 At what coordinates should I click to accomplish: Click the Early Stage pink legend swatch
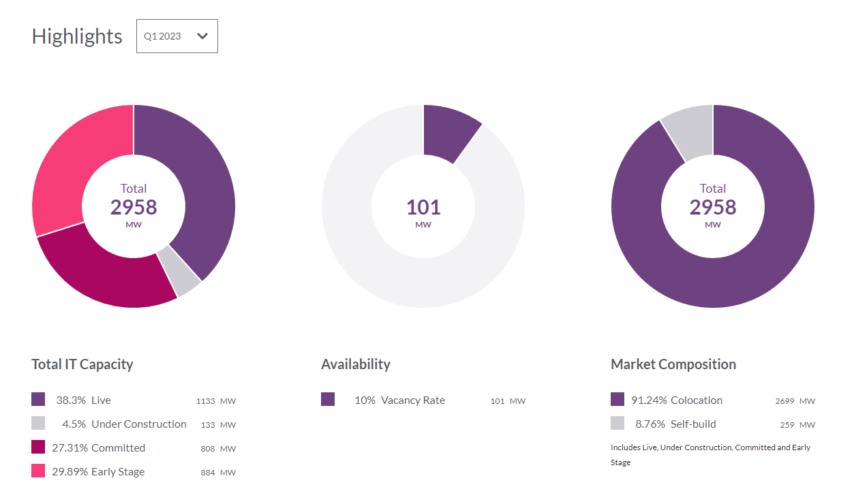pos(38,471)
